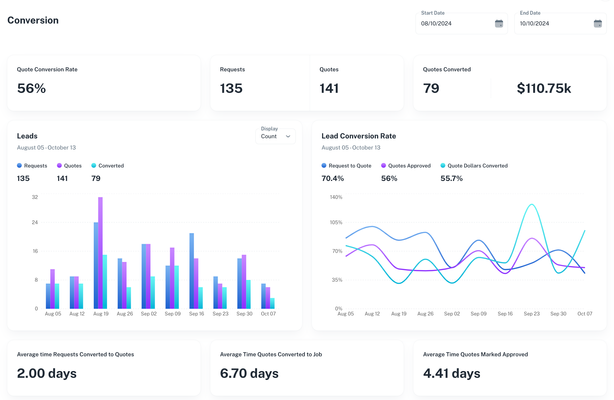Select the $110.75k quotes converted value
614x400 pixels.
click(x=544, y=89)
